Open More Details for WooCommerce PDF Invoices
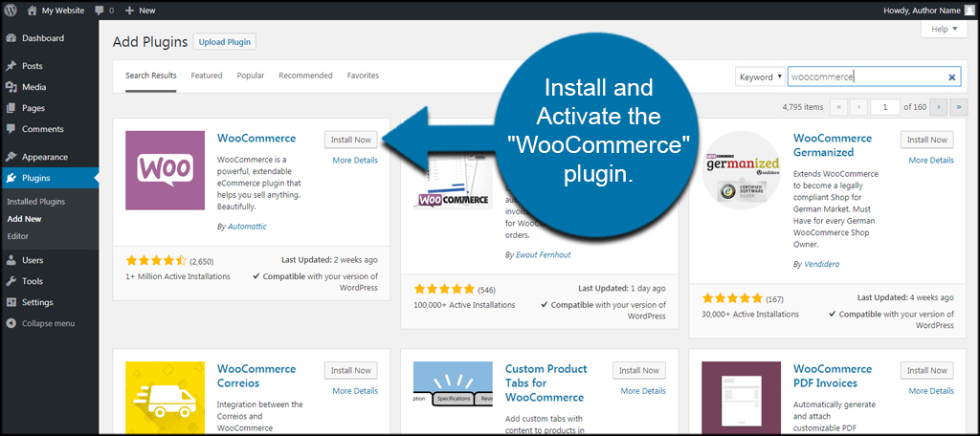980x436 pixels. (x=931, y=391)
